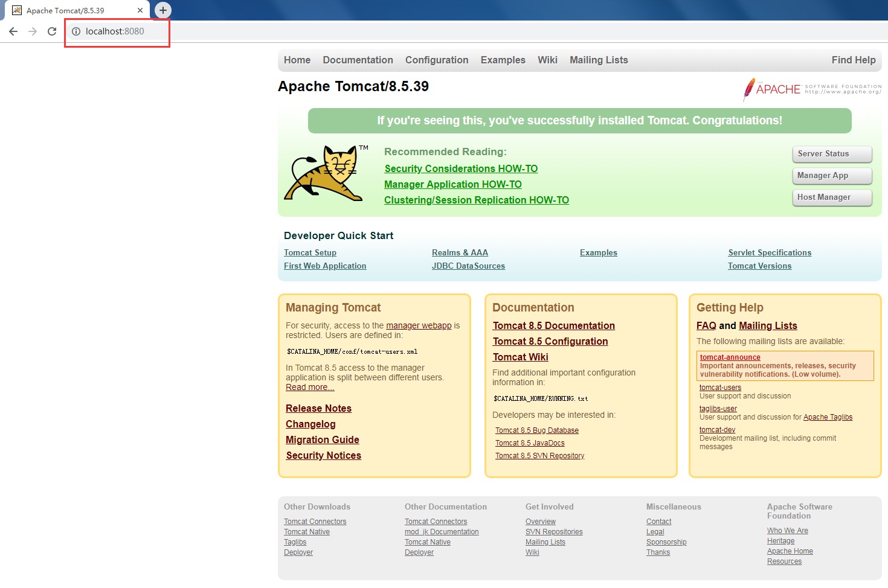Viewport: 888px width, 588px height.
Task: Open the taglibs-user mailing list link
Action: tap(718, 409)
